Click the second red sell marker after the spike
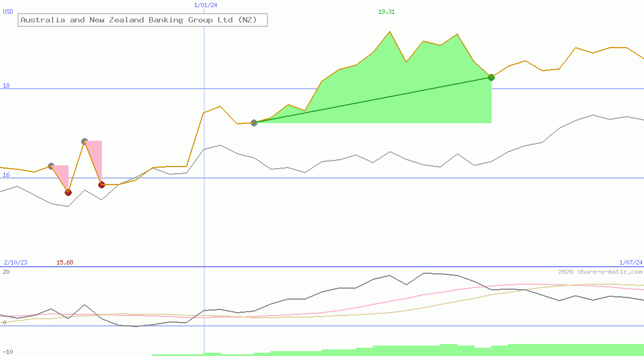 coord(101,185)
